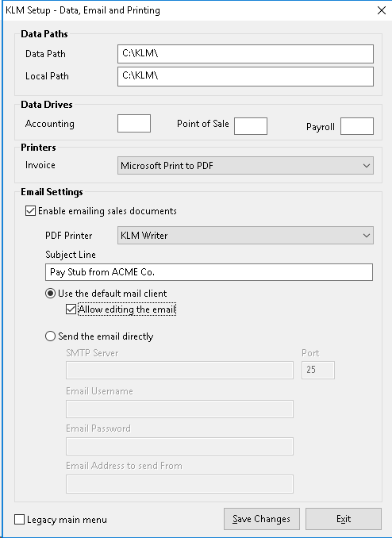This screenshot has height=538, width=392.
Task: Click the Local Path text field
Action: (x=245, y=76)
